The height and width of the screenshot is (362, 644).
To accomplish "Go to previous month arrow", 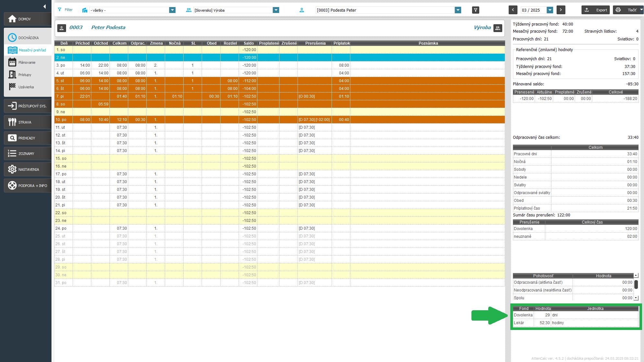I will (513, 10).
